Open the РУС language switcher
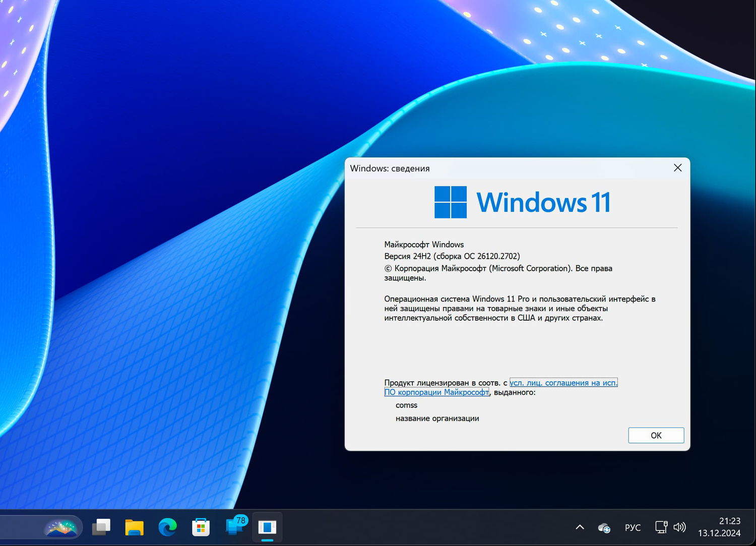This screenshot has height=546, width=756. (633, 527)
